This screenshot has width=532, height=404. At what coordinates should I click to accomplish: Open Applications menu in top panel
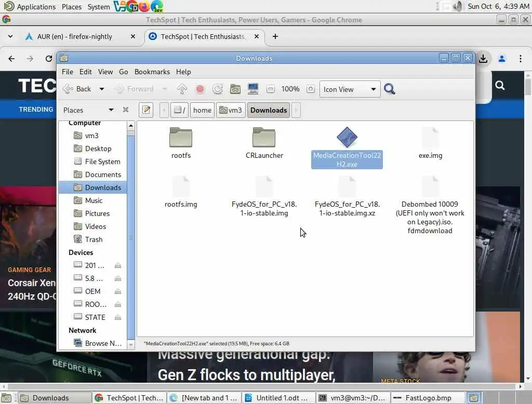[30, 6]
